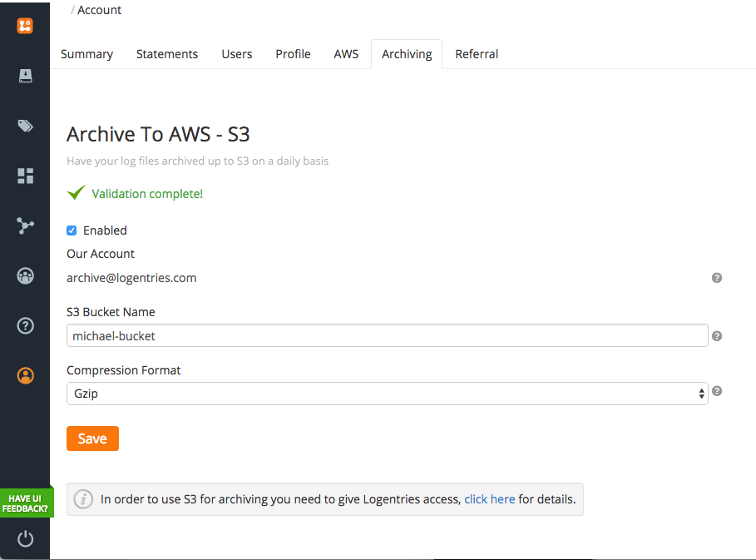Open the community group icon in sidebar
The height and width of the screenshot is (560, 756).
tap(25, 276)
